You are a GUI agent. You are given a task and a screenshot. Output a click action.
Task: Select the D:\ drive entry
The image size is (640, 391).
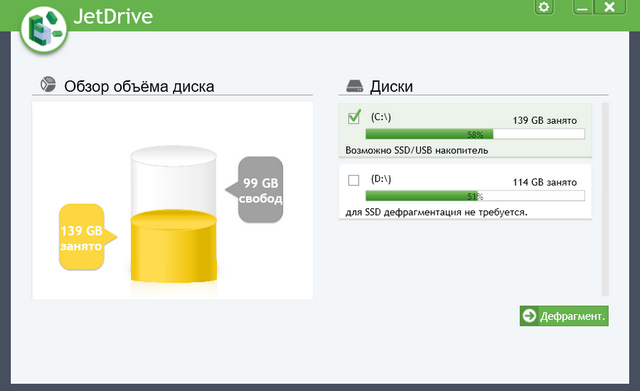click(x=465, y=192)
